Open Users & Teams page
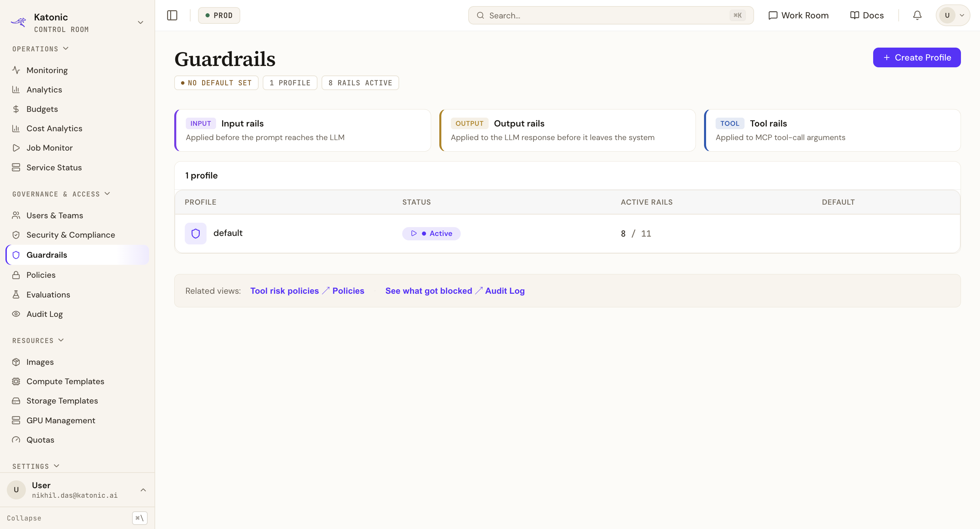Screen dimensions: 980x529 coord(77,215)
